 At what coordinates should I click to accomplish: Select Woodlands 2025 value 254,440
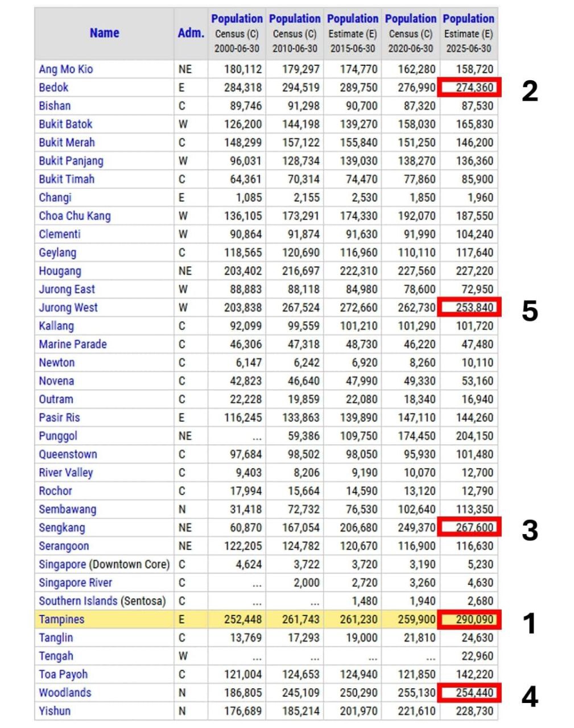(x=474, y=693)
